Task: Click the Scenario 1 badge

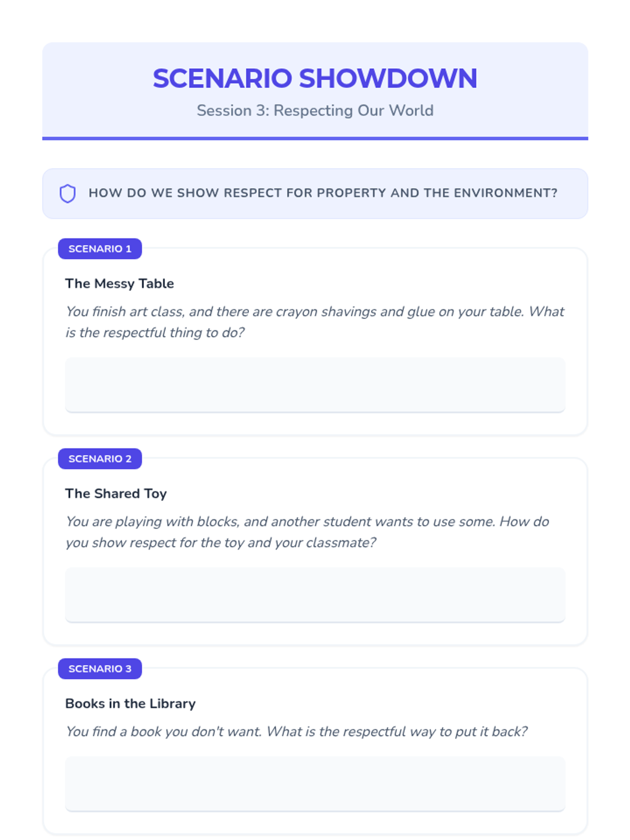Action: [x=100, y=249]
